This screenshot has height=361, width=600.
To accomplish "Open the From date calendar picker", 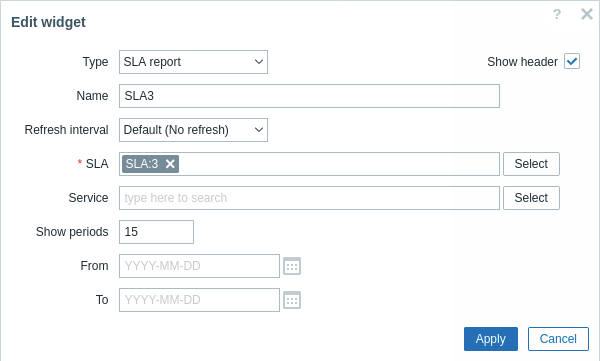I will click(292, 266).
